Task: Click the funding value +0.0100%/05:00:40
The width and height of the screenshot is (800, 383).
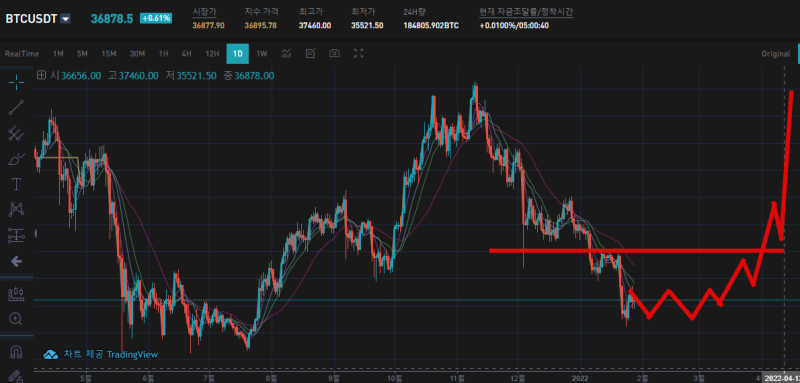Action: tap(514, 25)
